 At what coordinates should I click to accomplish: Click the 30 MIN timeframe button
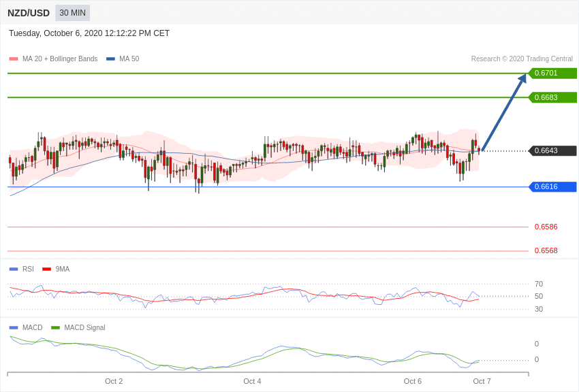[72, 13]
